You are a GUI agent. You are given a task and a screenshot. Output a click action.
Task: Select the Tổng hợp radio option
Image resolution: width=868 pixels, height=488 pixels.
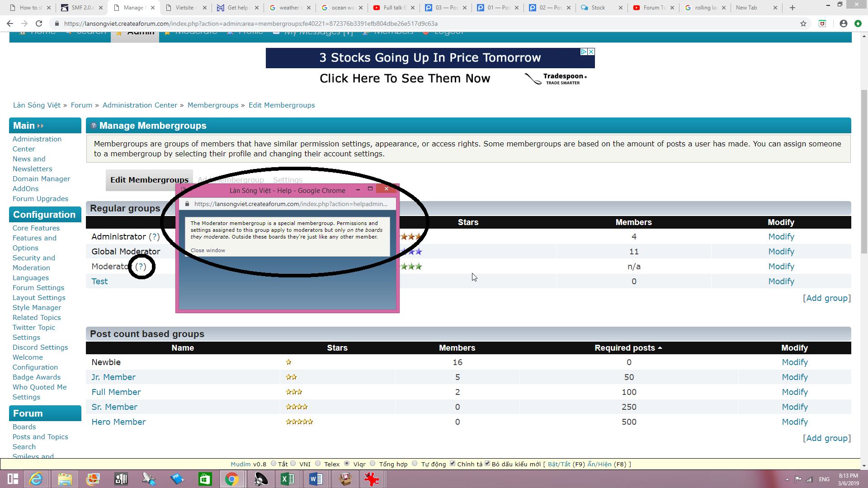373,463
